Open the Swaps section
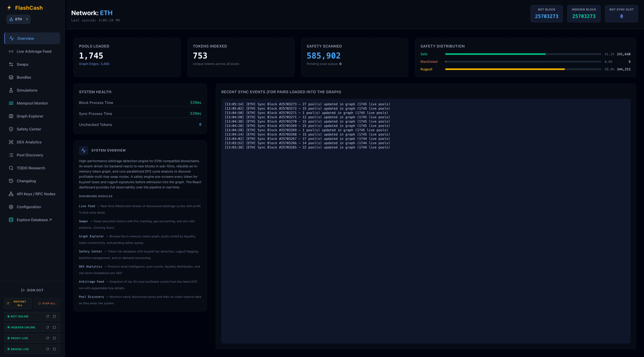The width and height of the screenshot is (644, 357). pos(32,64)
